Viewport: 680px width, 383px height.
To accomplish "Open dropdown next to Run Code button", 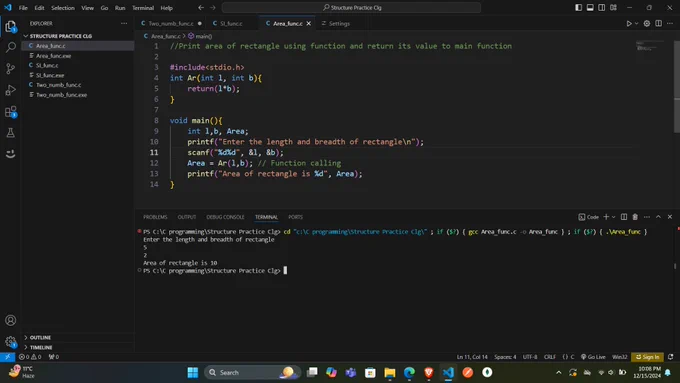I will 637,23.
